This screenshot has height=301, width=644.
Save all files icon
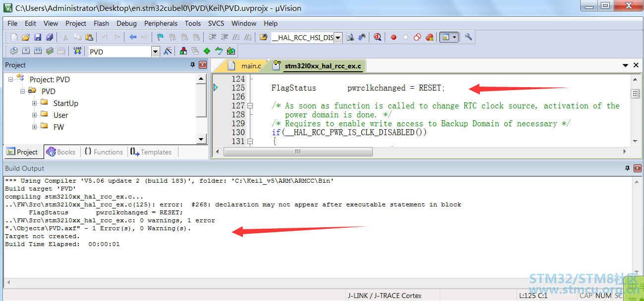tap(49, 37)
